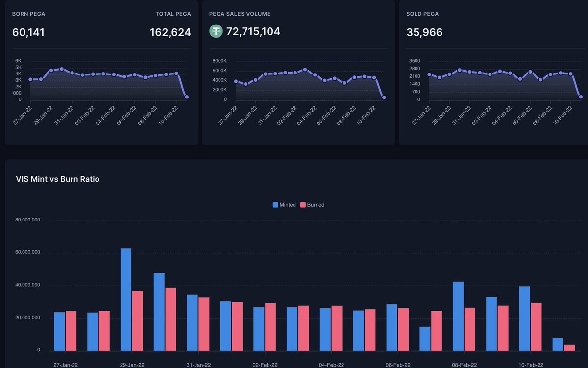Click the 80,000,000 y-axis label

tap(28, 221)
